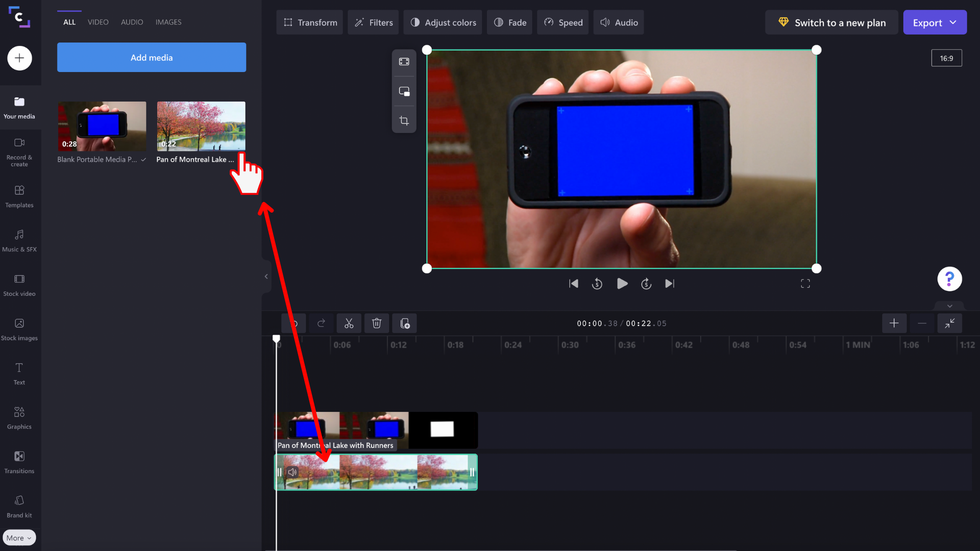Expand the Export dropdown arrow
Image resolution: width=980 pixels, height=551 pixels.
tap(952, 22)
